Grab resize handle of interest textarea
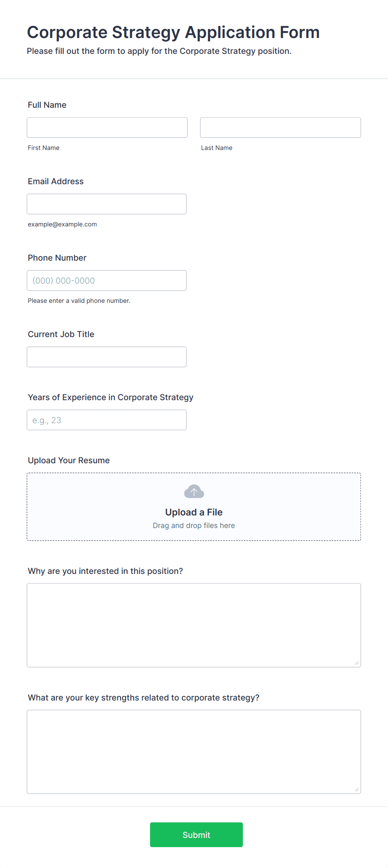The image size is (388, 868). coord(357,663)
